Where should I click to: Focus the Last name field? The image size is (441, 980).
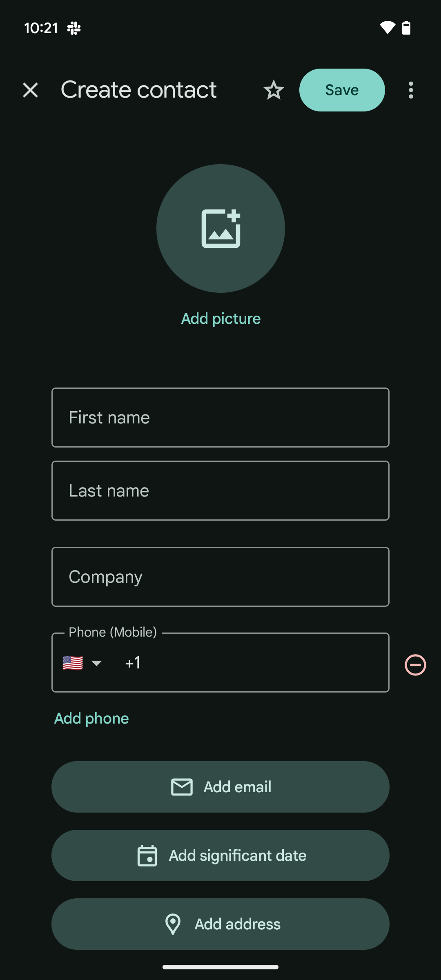(220, 490)
